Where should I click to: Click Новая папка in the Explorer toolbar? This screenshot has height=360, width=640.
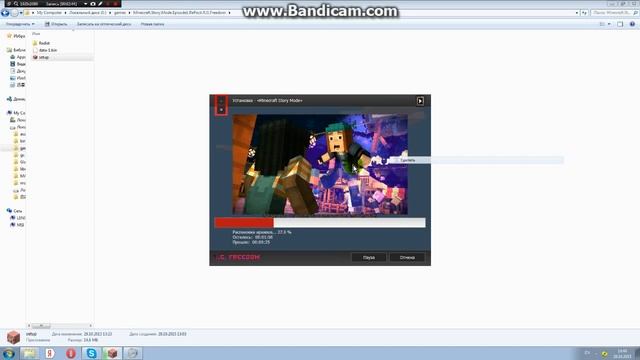[152, 24]
